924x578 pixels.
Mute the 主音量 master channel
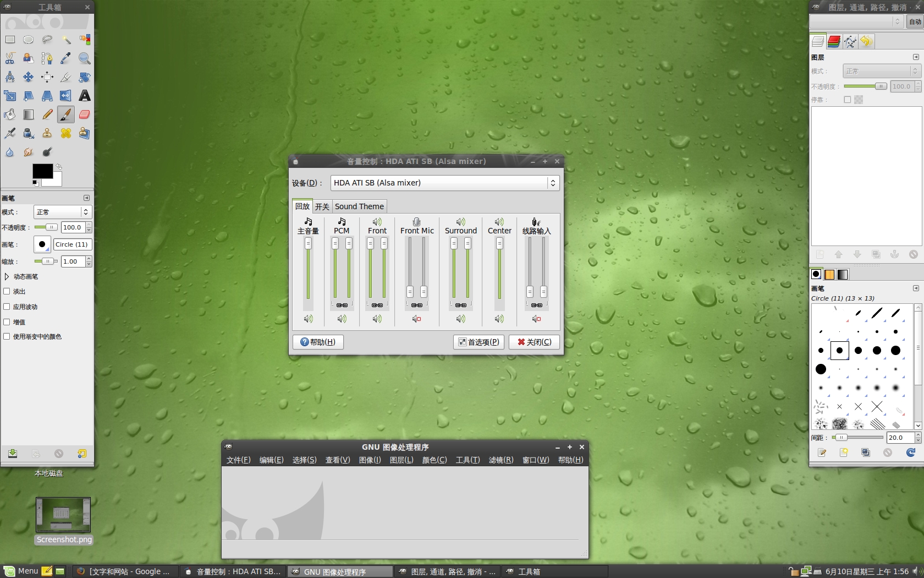(308, 319)
